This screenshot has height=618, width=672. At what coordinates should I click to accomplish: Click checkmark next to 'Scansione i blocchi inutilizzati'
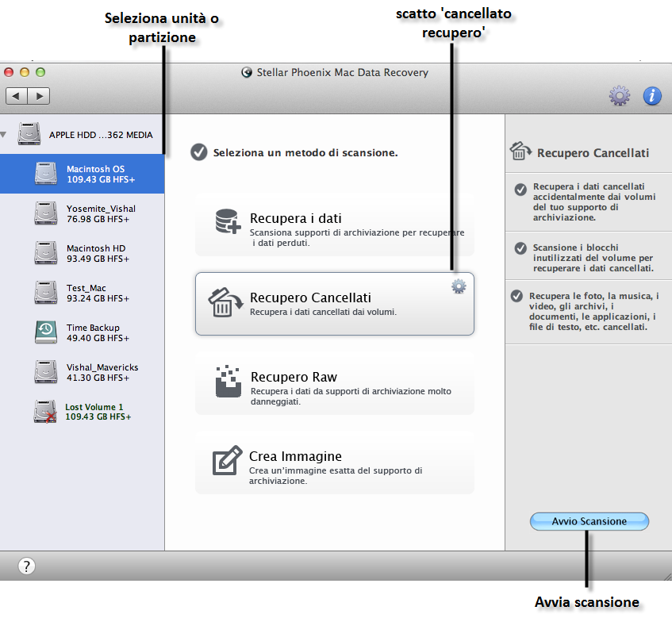pyautogui.click(x=520, y=248)
